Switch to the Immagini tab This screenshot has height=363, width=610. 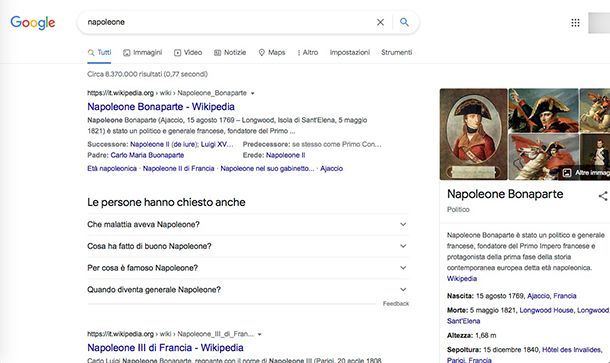click(x=142, y=53)
